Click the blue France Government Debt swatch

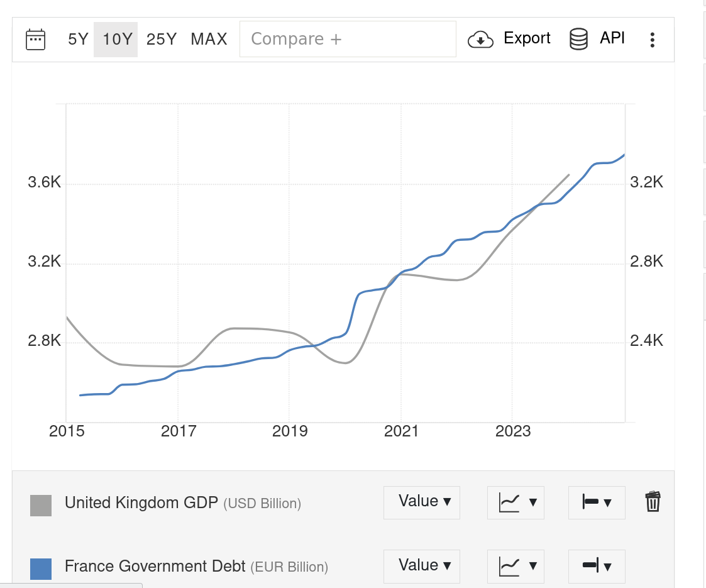click(41, 569)
